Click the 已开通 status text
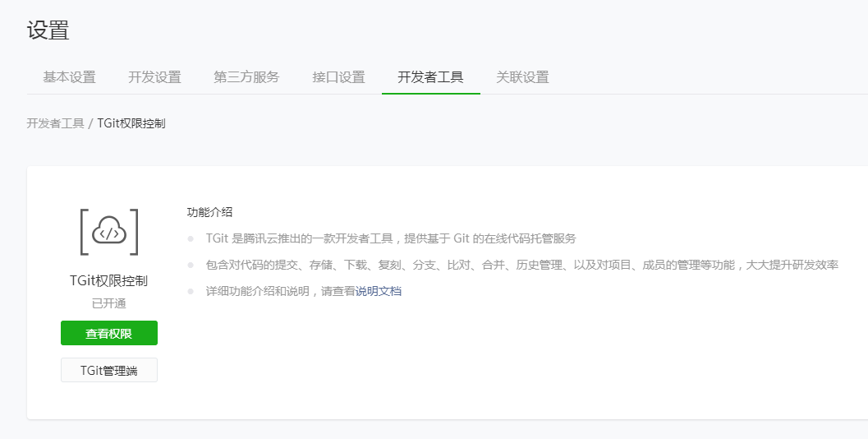The image size is (868, 439). [109, 303]
